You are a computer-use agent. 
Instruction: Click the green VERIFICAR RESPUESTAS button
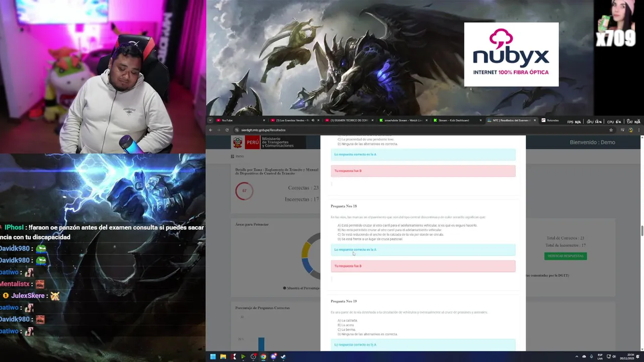pyautogui.click(x=566, y=256)
